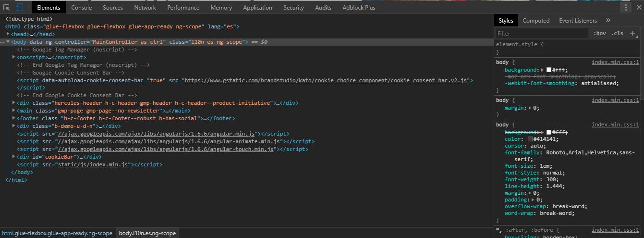Collapse the body element node

click(8, 42)
